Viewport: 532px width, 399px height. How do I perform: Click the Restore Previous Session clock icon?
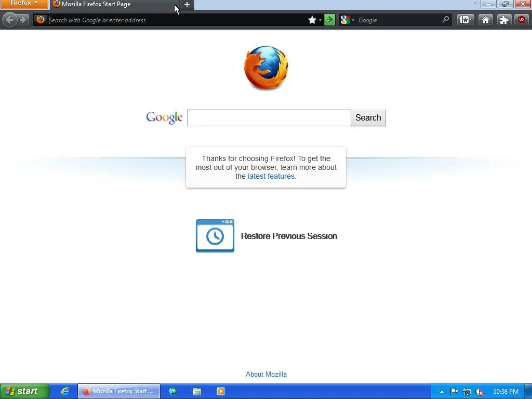(215, 236)
